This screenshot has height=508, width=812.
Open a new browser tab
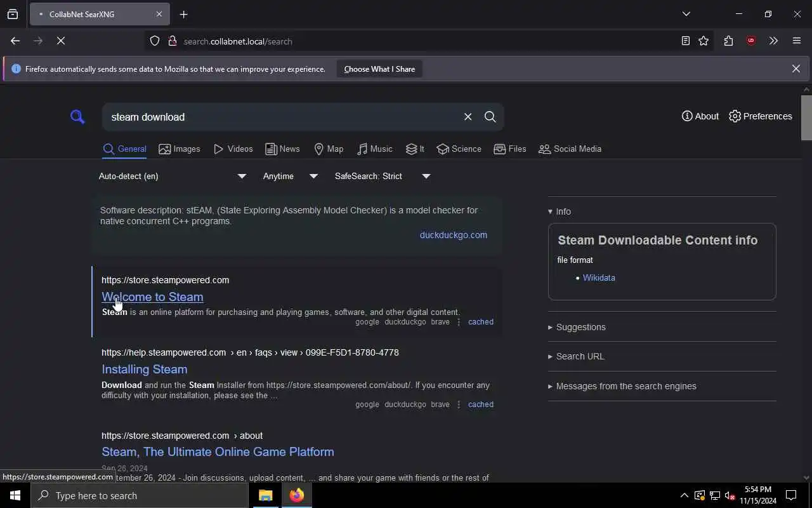click(184, 14)
